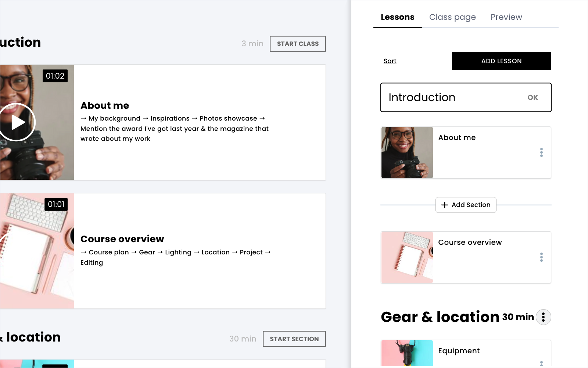Open Equipment lesson options menu

[541, 363]
